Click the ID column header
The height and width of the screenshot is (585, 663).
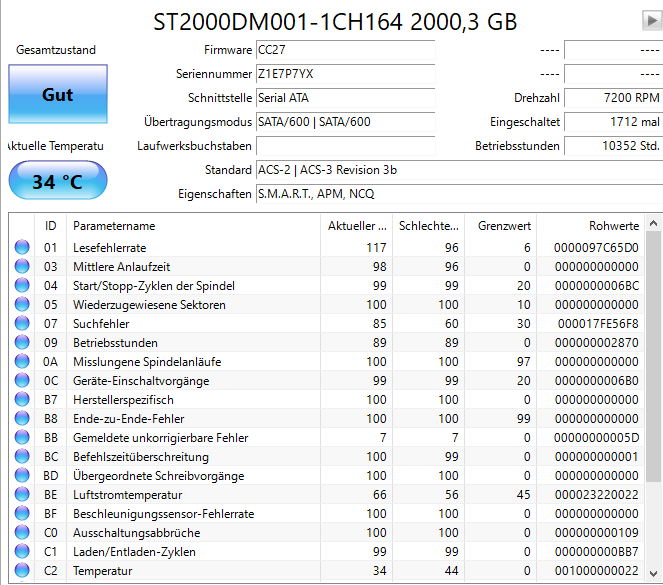50,226
